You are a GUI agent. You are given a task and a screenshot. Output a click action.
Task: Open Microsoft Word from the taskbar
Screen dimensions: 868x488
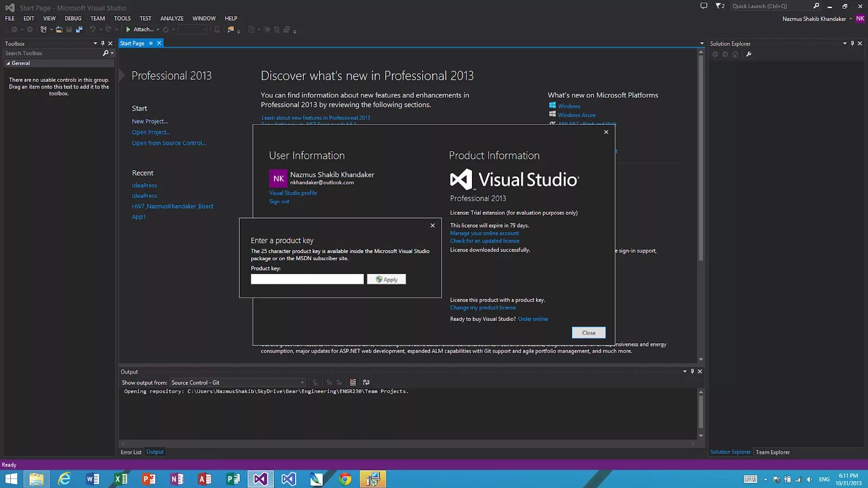tap(93, 479)
